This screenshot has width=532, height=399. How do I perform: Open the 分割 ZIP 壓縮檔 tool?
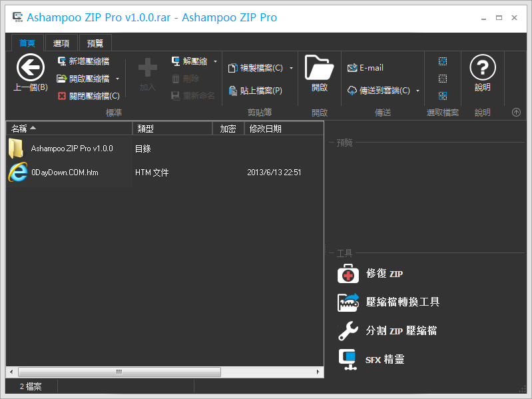[x=401, y=330]
